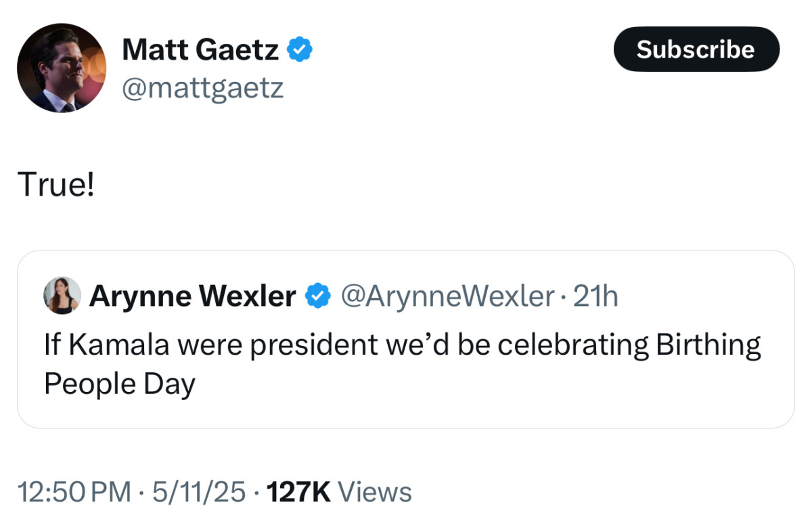Click the "Views" label

tap(374, 492)
